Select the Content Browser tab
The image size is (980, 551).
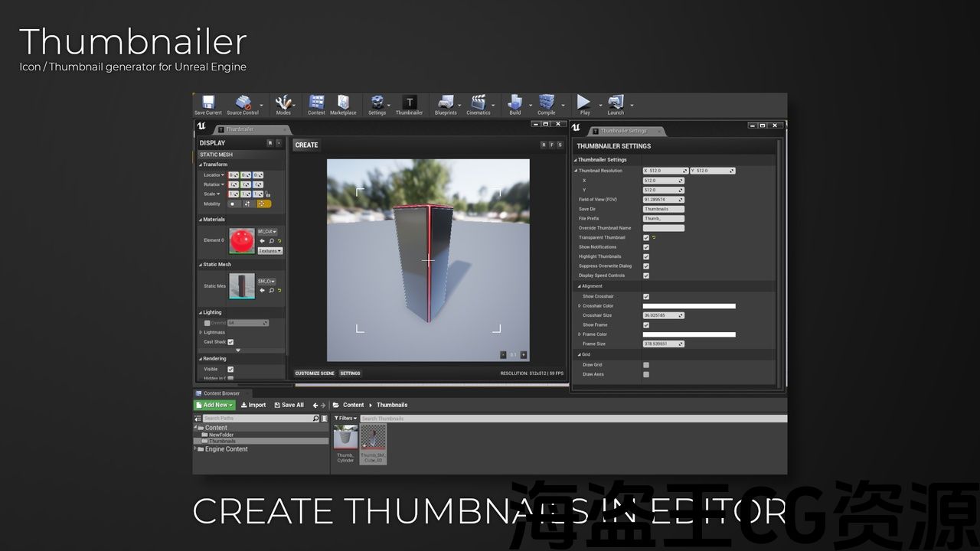[x=220, y=393]
